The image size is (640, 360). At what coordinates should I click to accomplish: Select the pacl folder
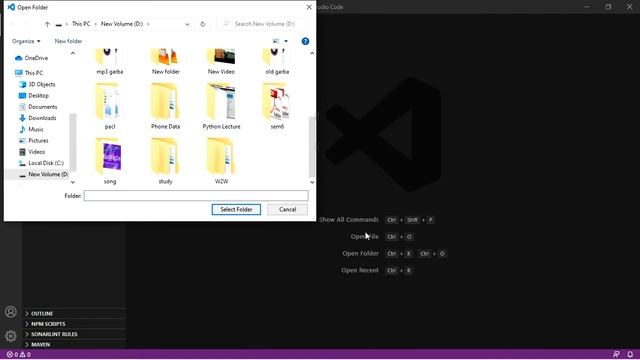pos(110,106)
